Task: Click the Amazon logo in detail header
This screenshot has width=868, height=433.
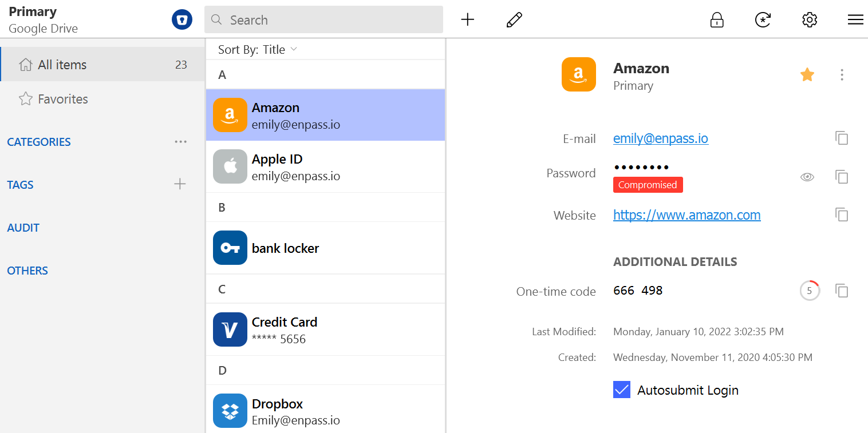Action: point(579,74)
